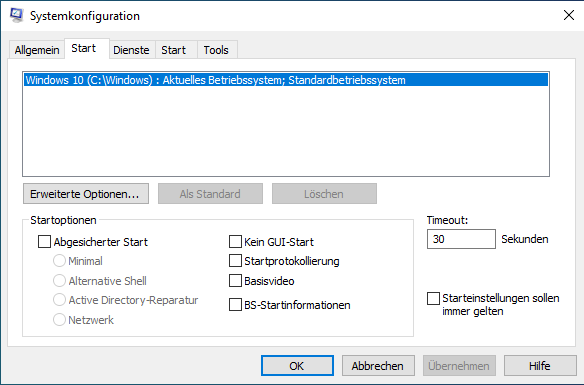
Task: Switch to the Allgemein tab
Action: (37, 50)
